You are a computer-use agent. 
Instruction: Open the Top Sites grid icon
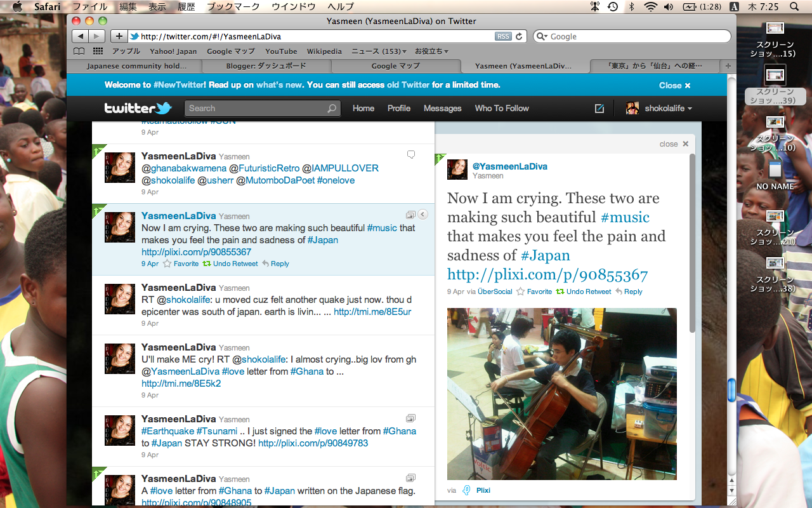98,51
